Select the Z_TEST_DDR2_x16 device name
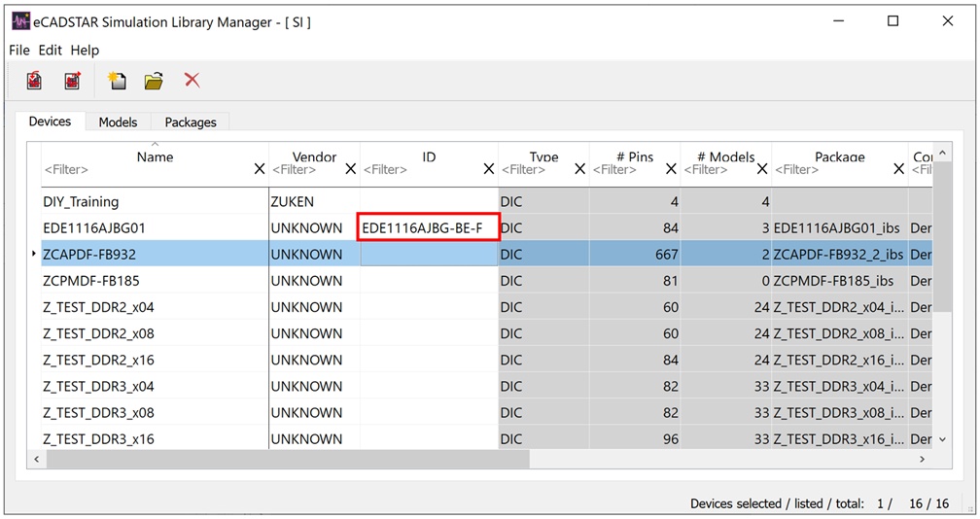The image size is (980, 519). click(x=99, y=359)
